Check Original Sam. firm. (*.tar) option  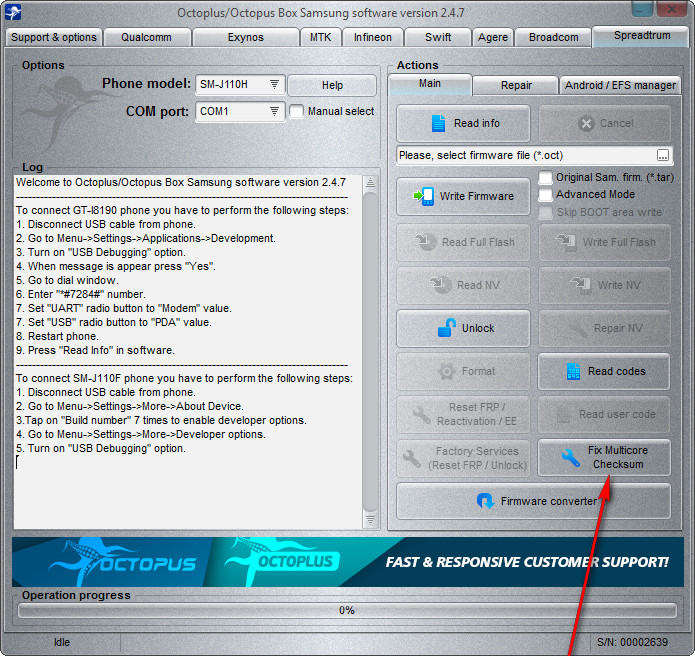click(x=546, y=177)
